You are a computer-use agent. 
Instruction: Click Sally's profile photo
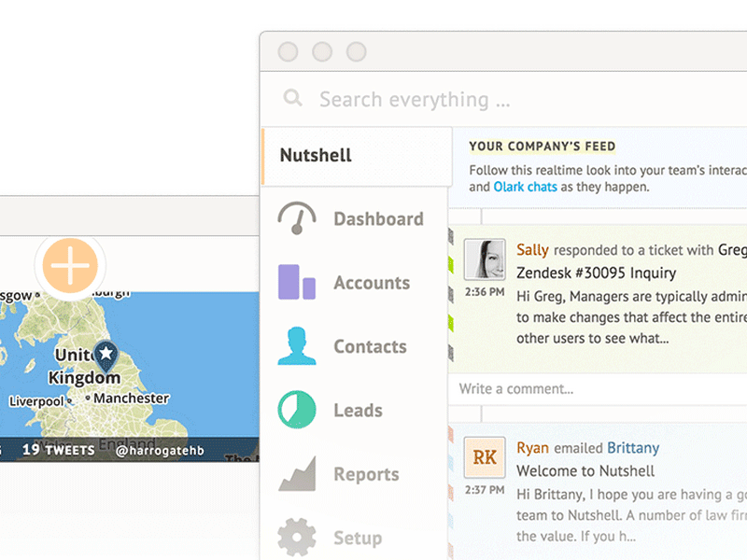click(x=484, y=260)
